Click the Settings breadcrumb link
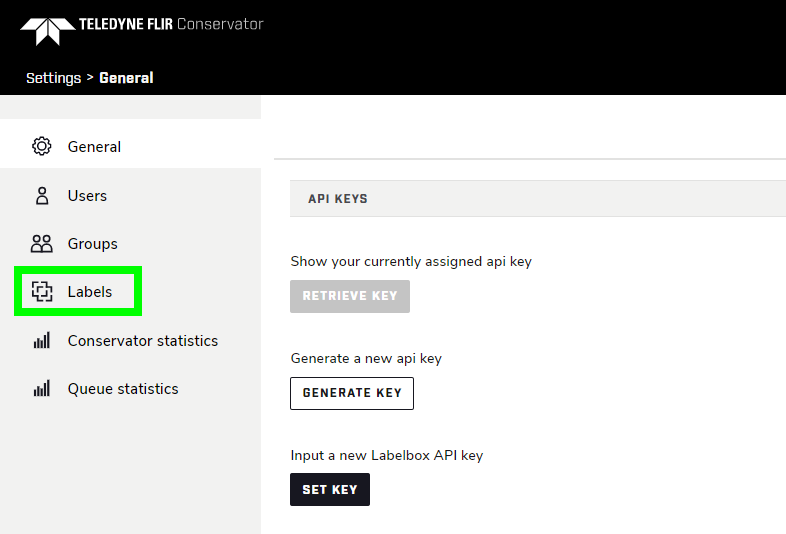 click(x=53, y=78)
